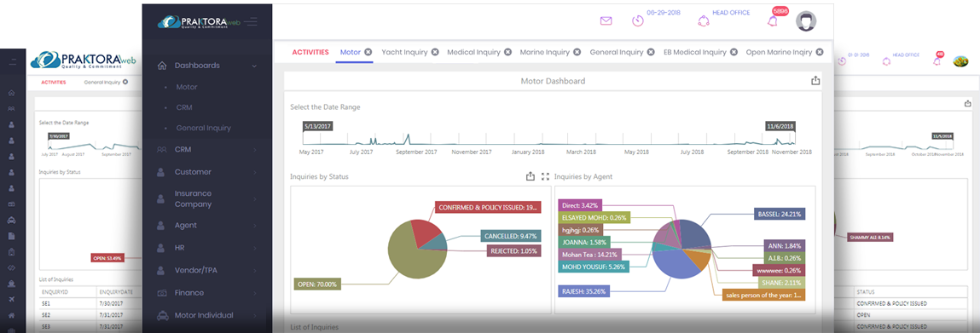Screen dimensions: 980x333
Task: Click the Motor Individual car icon
Action: click(162, 315)
